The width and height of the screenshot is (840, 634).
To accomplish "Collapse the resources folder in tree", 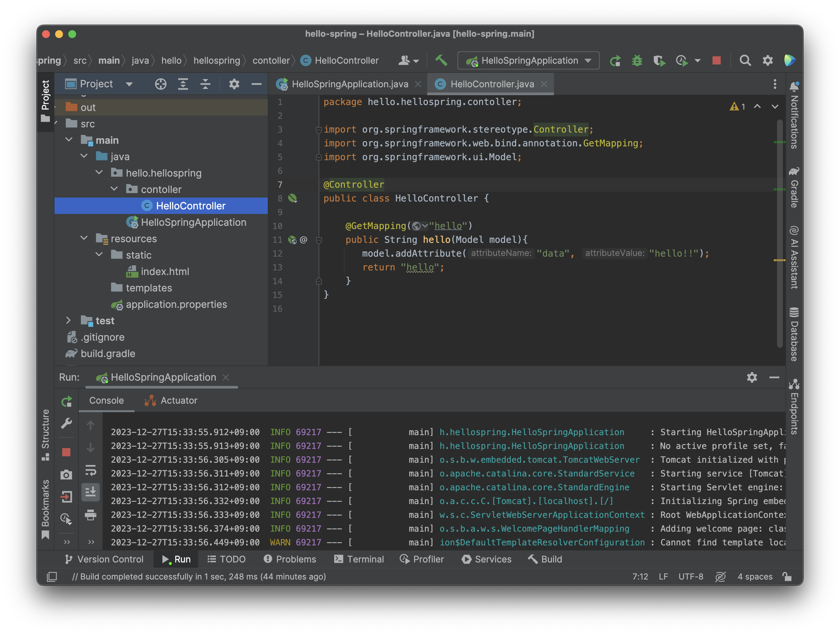I will 84,238.
